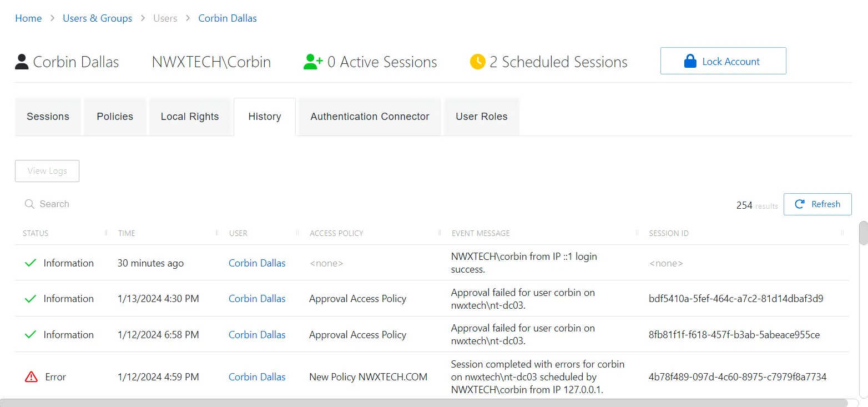The image size is (868, 407).
Task: Sort by the STATUS column header
Action: 36,233
